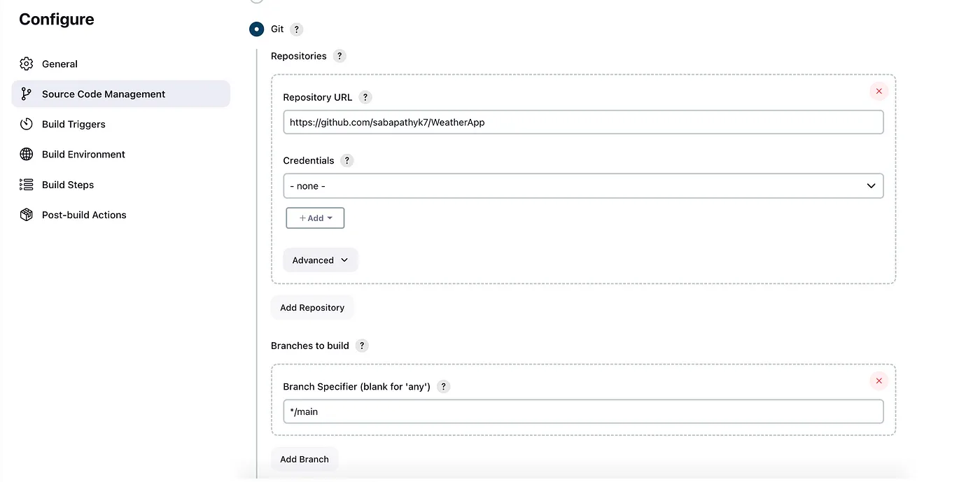This screenshot has width=980, height=482.
Task: Select the branch icon for Source Code Management
Action: point(26,94)
